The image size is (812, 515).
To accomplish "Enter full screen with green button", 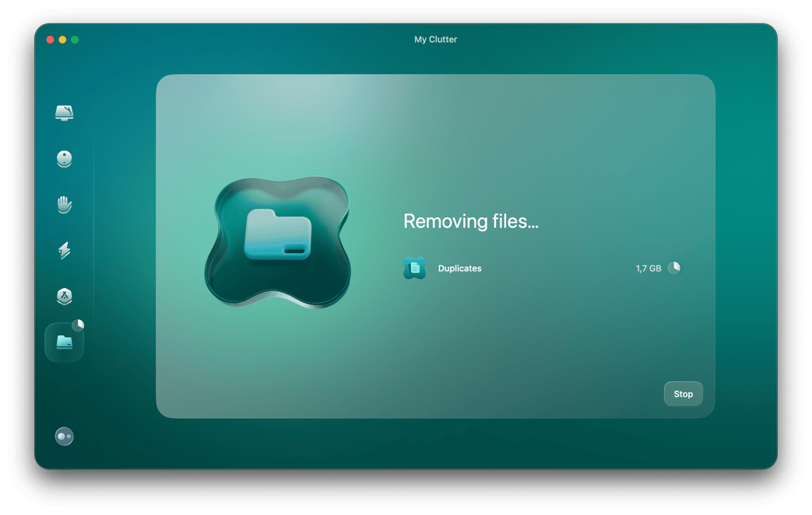I will [x=75, y=40].
